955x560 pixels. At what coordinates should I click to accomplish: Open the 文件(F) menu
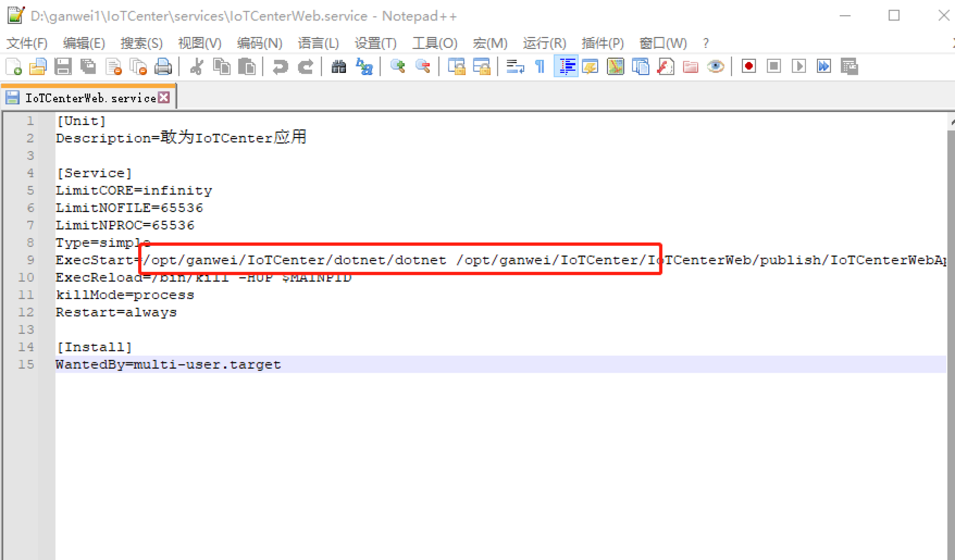click(x=27, y=43)
